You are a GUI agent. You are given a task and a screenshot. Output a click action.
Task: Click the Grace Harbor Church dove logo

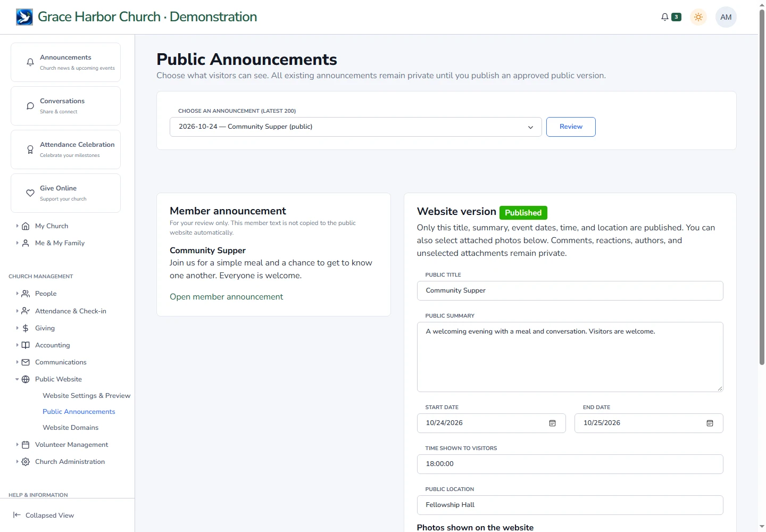pyautogui.click(x=24, y=17)
